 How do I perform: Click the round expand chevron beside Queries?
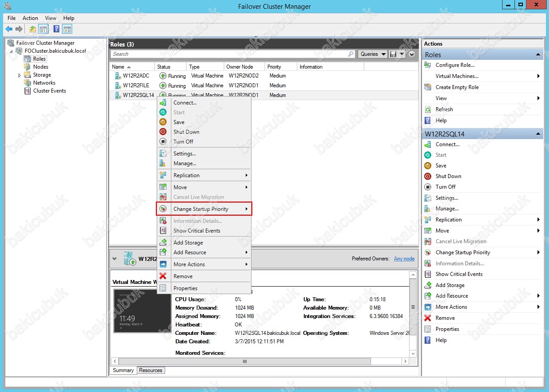[x=412, y=54]
